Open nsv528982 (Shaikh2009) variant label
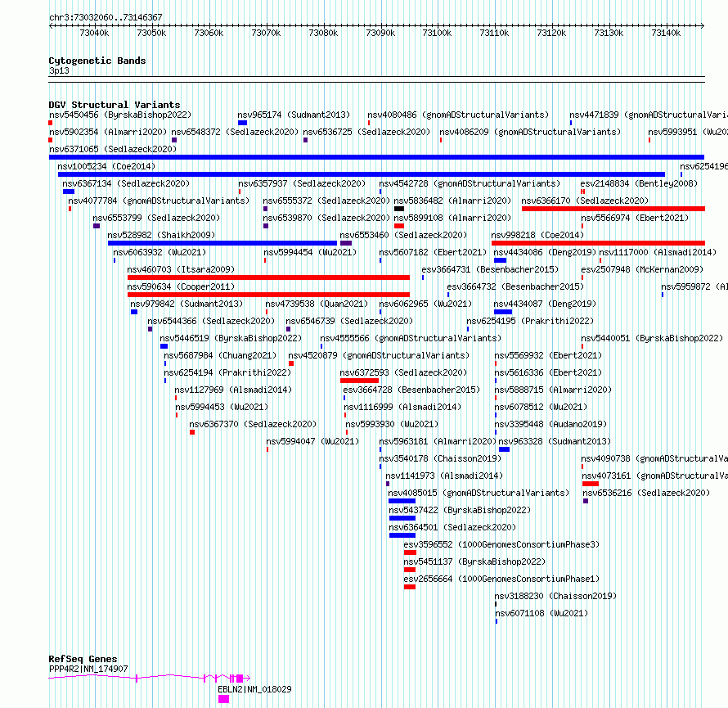Viewport: 728px width, 708px height. pyautogui.click(x=161, y=235)
